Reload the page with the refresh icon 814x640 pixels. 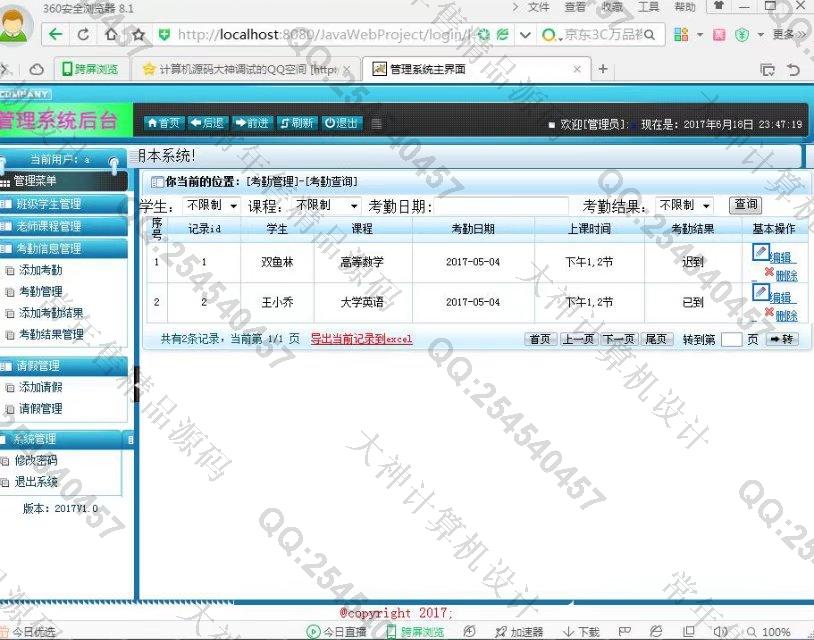click(83, 34)
